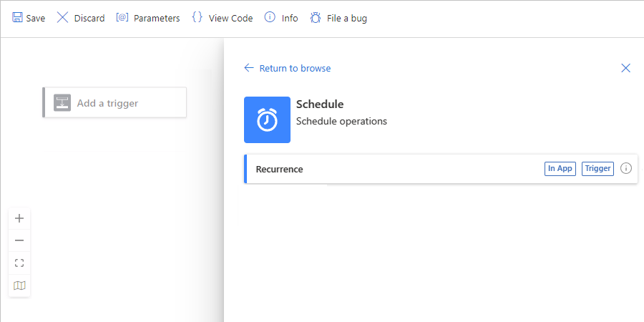Click the In App badge
This screenshot has height=322, width=644.
coord(560,169)
